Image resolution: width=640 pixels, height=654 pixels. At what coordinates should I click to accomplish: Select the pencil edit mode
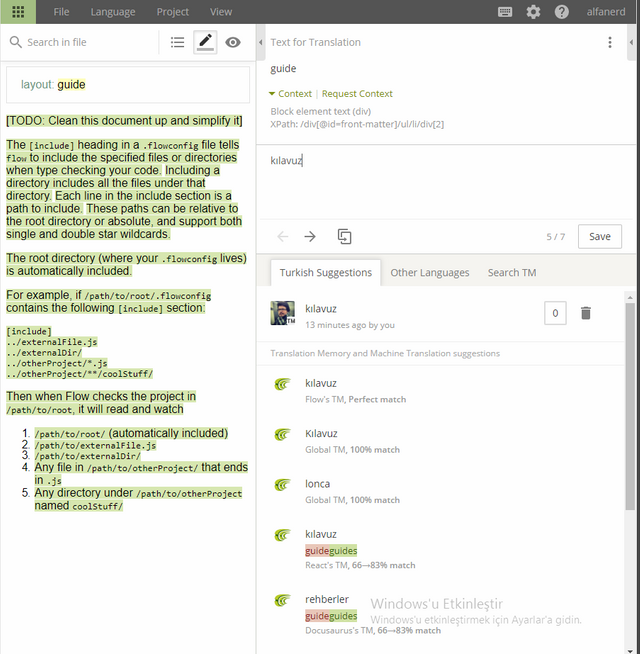tap(205, 42)
